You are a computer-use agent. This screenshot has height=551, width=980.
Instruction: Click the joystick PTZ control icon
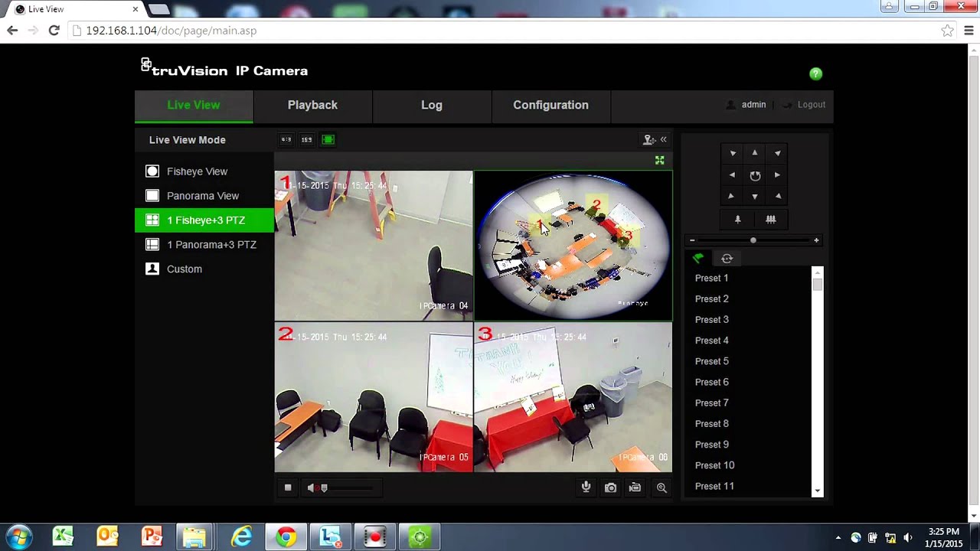click(649, 139)
